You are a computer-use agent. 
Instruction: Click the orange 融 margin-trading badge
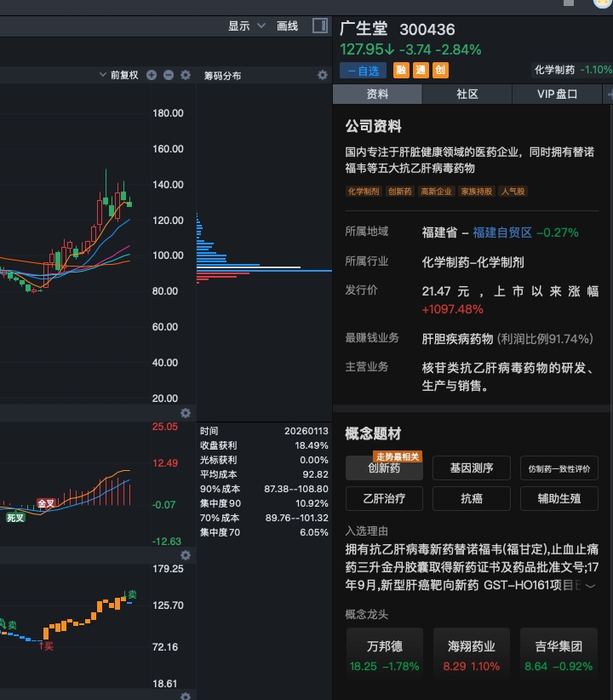point(400,71)
